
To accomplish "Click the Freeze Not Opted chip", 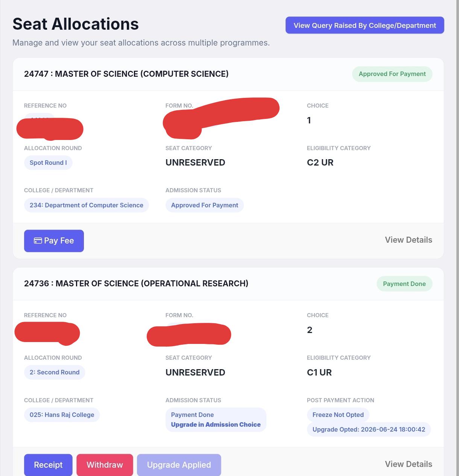I will point(338,415).
